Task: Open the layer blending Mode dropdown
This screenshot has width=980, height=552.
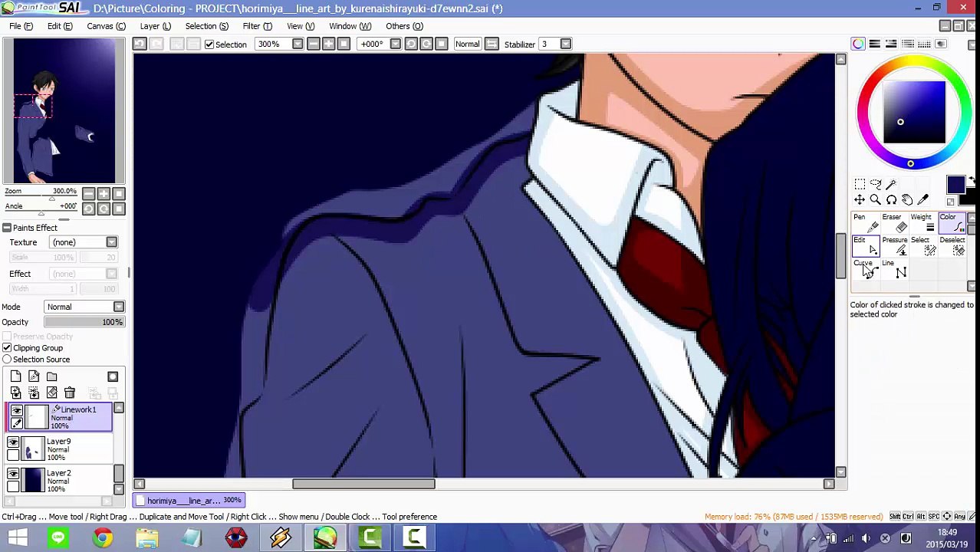Action: point(84,307)
